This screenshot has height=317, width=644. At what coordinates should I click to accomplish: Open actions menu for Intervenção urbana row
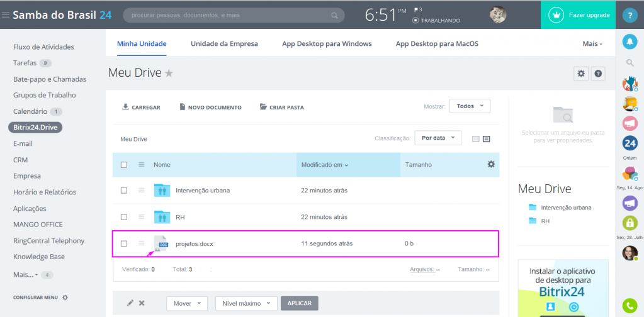(x=142, y=191)
